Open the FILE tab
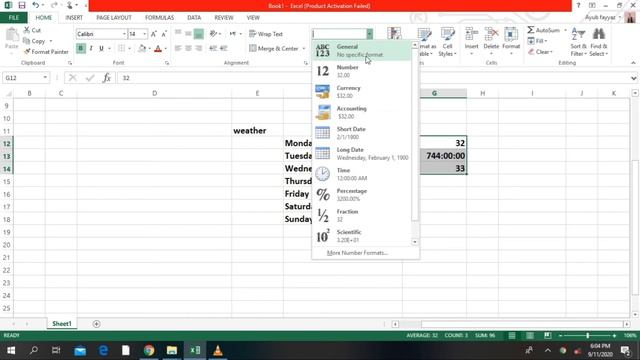 click(x=13, y=18)
